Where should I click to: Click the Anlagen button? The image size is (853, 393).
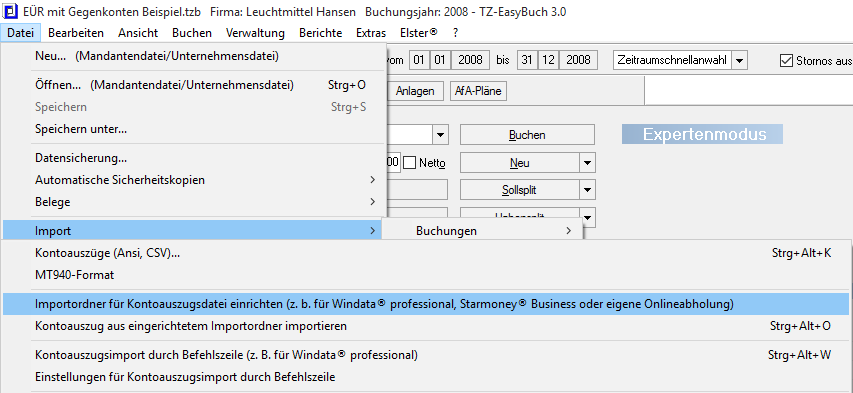click(x=415, y=91)
